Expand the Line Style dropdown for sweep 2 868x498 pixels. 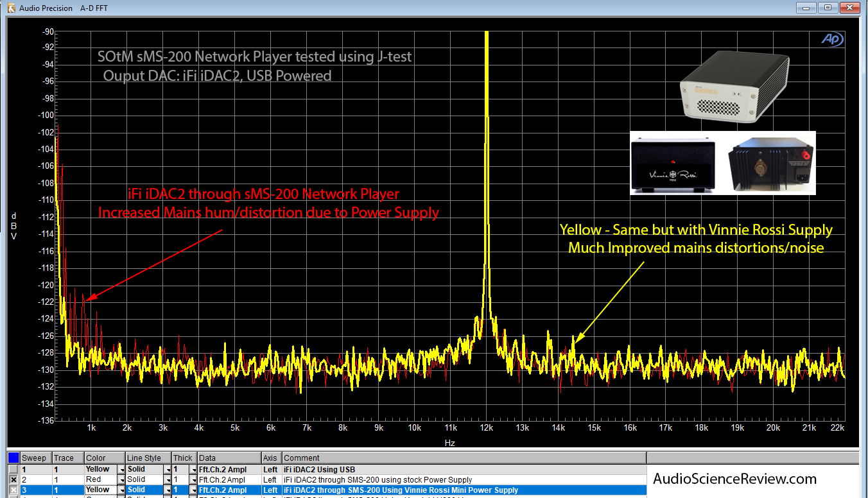point(167,479)
